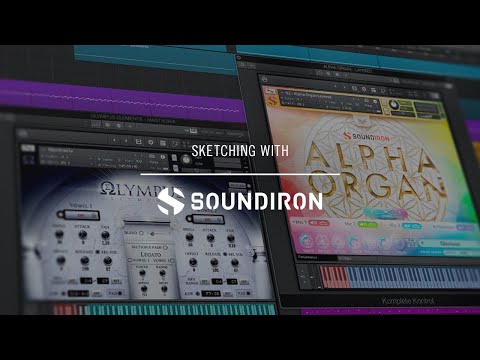The height and width of the screenshot is (360, 480).
Task: Toggle the Mic 1 red on/off switch
Action: click(319, 223)
